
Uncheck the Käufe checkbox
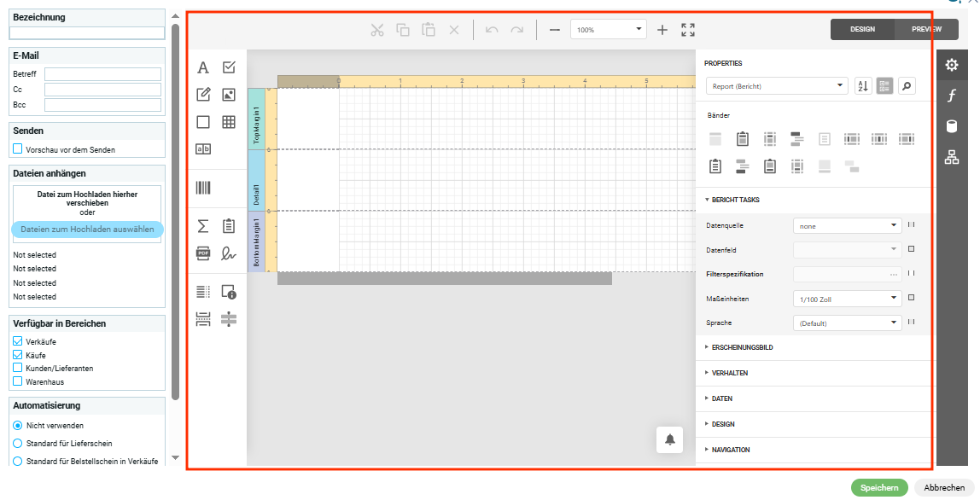point(18,355)
